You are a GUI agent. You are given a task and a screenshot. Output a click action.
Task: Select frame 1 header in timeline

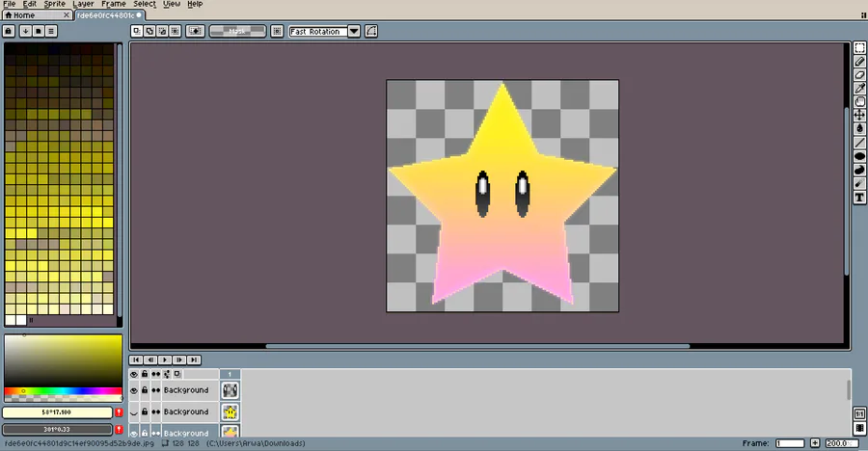pos(230,374)
